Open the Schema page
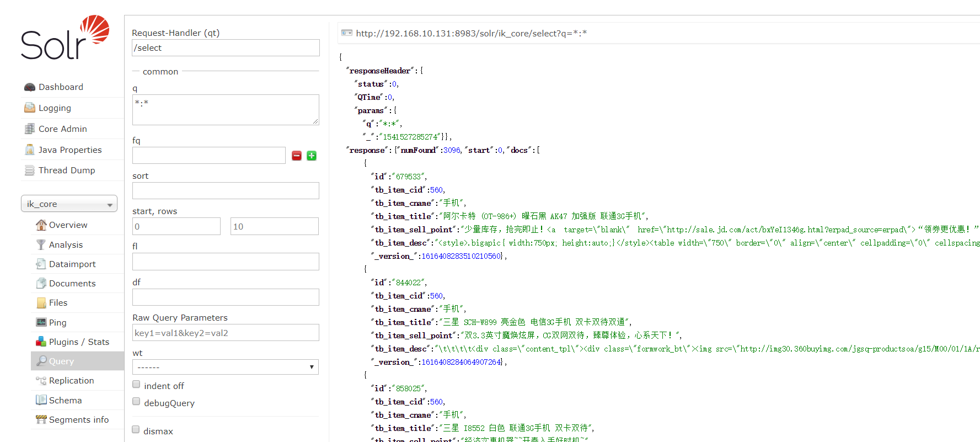 (x=65, y=401)
